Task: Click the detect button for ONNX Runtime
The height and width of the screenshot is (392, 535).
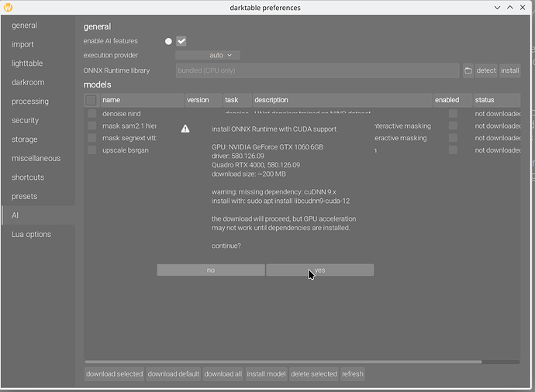Action: point(485,70)
